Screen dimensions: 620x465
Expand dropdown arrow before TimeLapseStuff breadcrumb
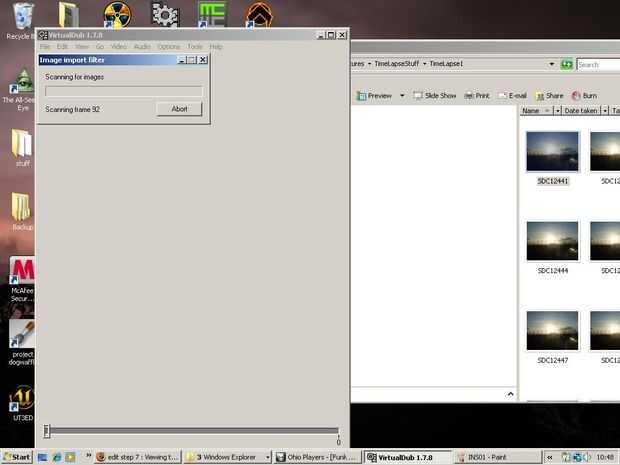coord(369,64)
